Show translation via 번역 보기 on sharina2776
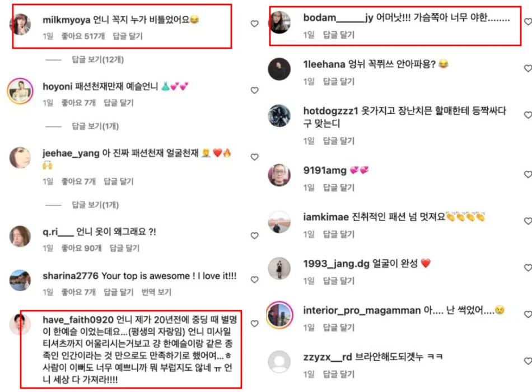532x392 pixels. point(156,292)
